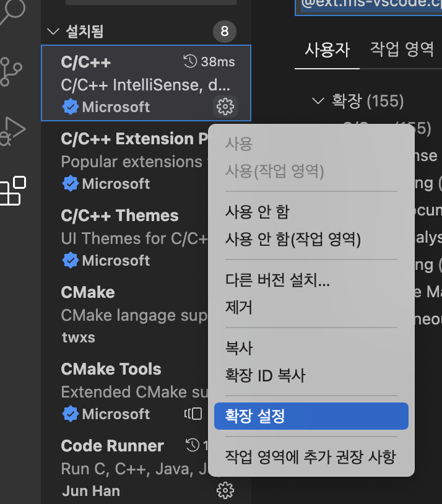Select the C/C++ extension entry

(146, 83)
